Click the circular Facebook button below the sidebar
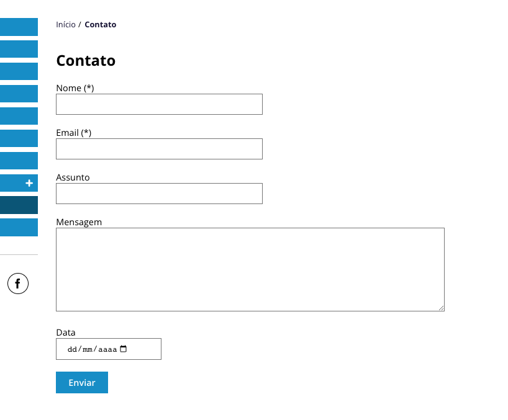The height and width of the screenshot is (420, 508). point(17,284)
